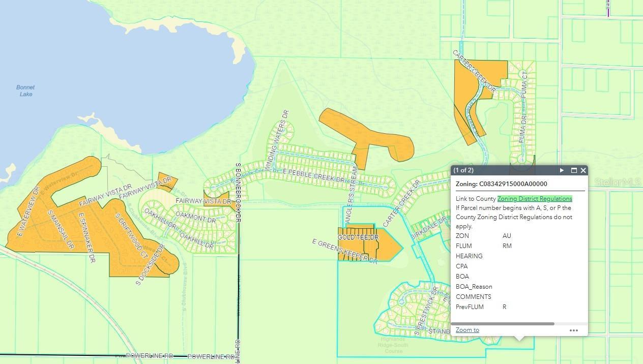Click the Powerline Rd road label
This screenshot has width=643, height=364.
(150, 356)
